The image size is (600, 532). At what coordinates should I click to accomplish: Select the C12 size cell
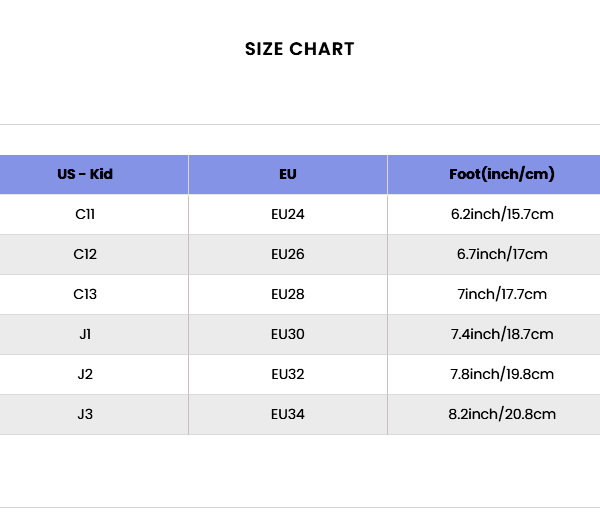click(85, 254)
